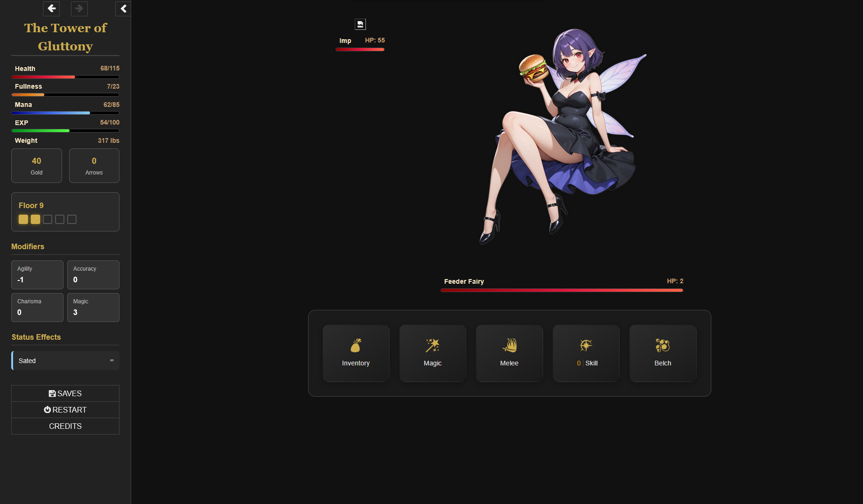Viewport: 863px width, 504px height.
Task: Select the Belch bubbles action
Action: click(663, 353)
